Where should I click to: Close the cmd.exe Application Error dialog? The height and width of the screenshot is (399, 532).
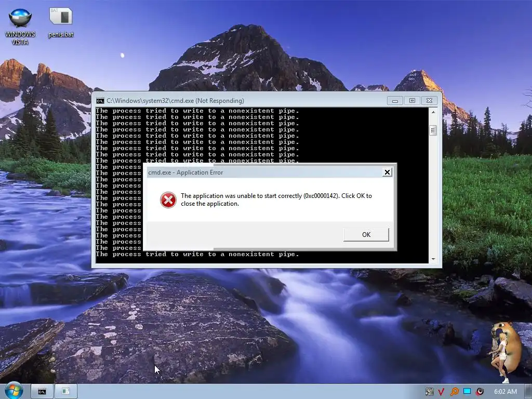(387, 172)
